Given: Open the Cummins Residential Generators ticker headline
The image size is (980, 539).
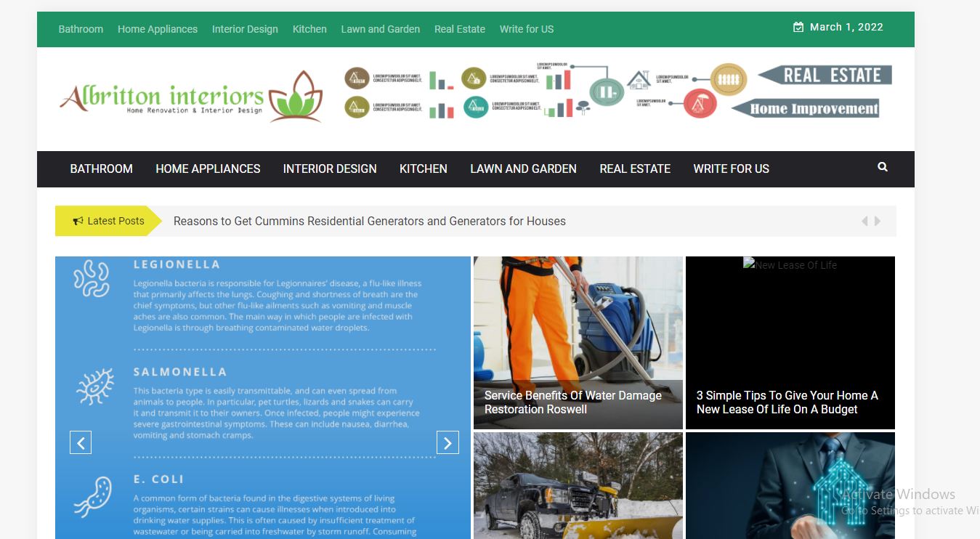Looking at the screenshot, I should 370,221.
